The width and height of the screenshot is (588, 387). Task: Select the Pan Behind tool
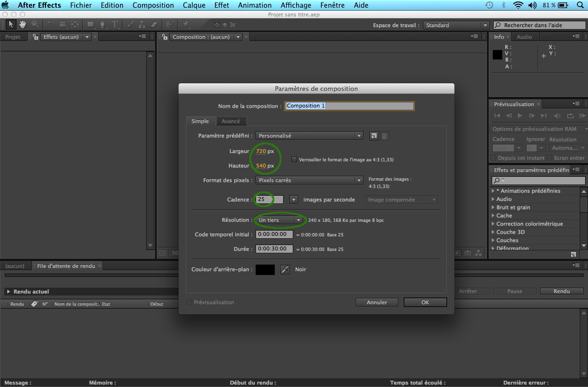[75, 25]
